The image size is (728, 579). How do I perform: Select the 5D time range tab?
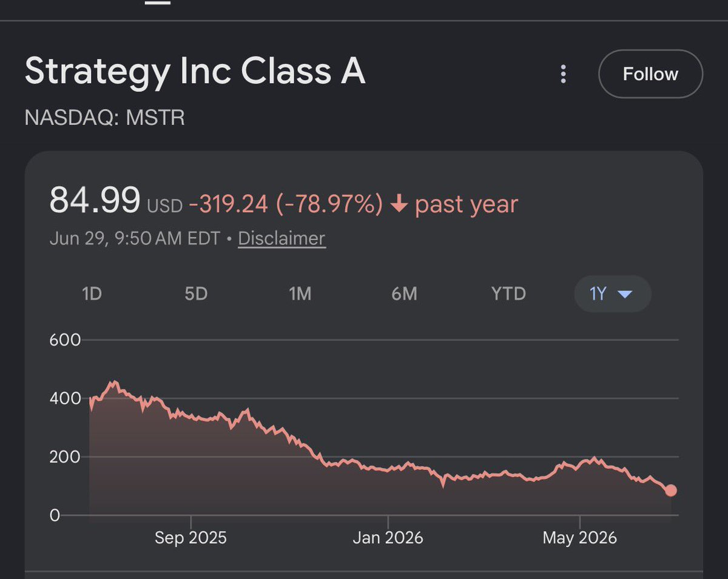[196, 294]
